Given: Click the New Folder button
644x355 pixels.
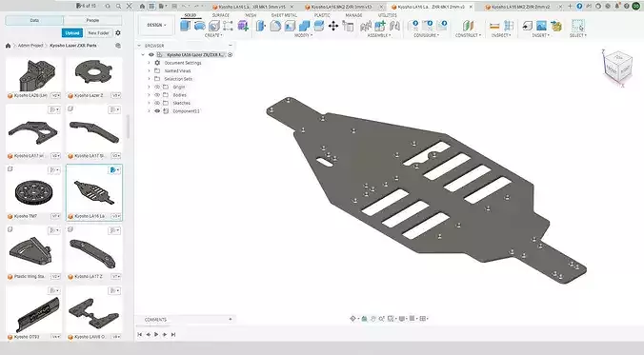Looking at the screenshot, I should 98,32.
